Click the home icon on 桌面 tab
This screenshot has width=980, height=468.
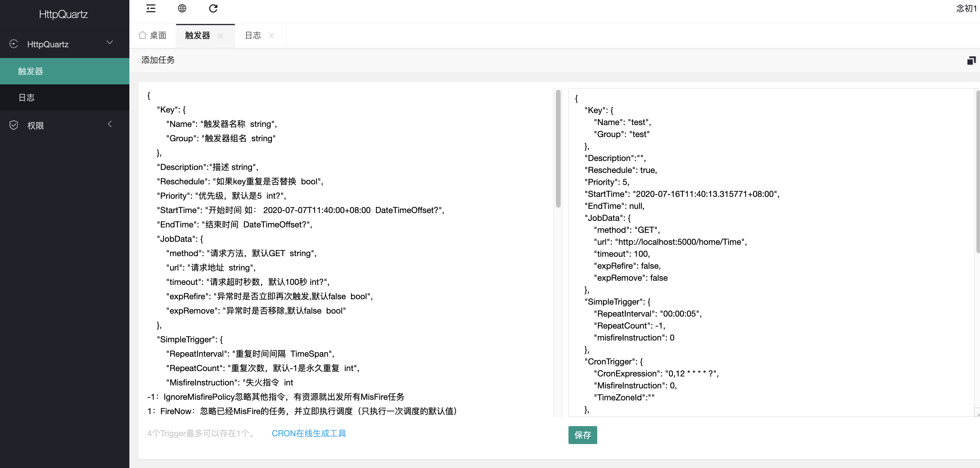coord(143,35)
